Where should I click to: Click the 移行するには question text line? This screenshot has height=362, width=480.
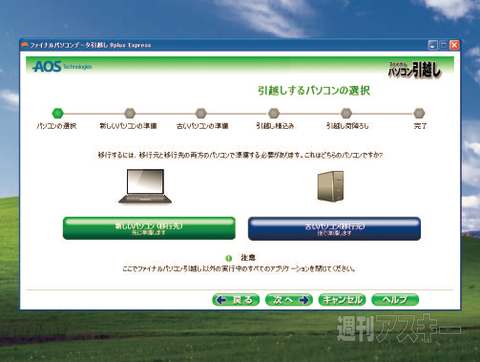pyautogui.click(x=240, y=155)
